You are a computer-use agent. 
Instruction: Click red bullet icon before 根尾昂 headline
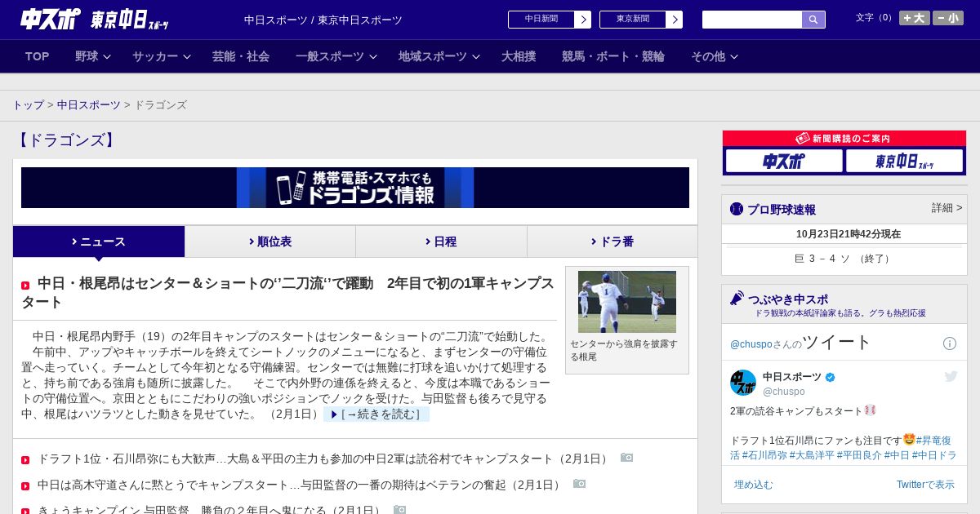click(x=25, y=286)
